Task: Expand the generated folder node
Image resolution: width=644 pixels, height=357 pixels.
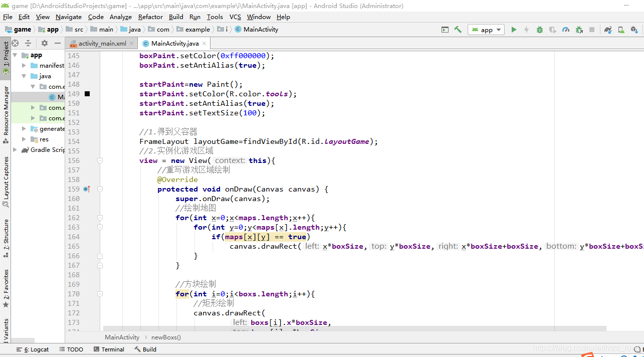Action: [24, 129]
